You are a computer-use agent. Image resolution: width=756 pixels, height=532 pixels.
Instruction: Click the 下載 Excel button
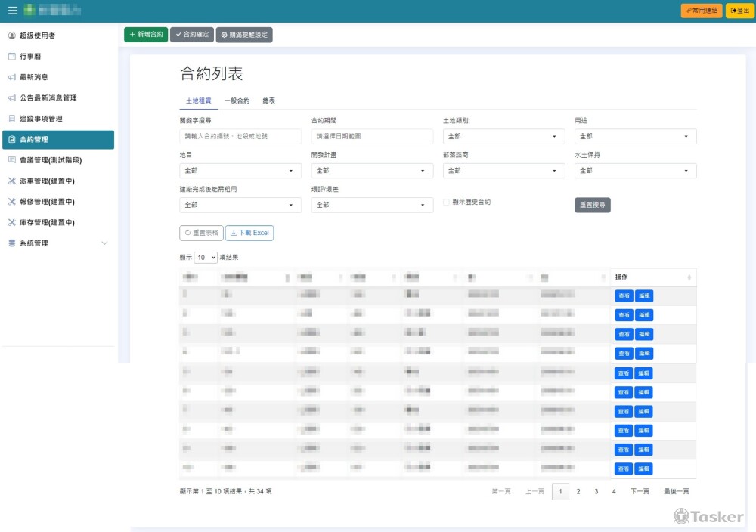(x=249, y=233)
